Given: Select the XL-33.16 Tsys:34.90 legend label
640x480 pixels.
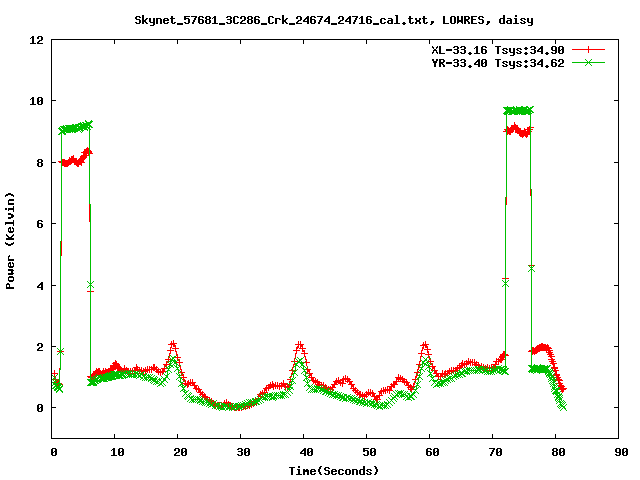Looking at the screenshot, I should tap(498, 50).
